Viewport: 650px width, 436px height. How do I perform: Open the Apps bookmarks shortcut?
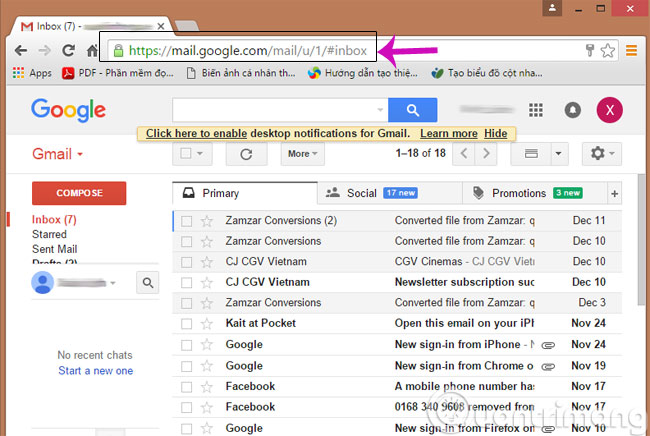[x=32, y=73]
